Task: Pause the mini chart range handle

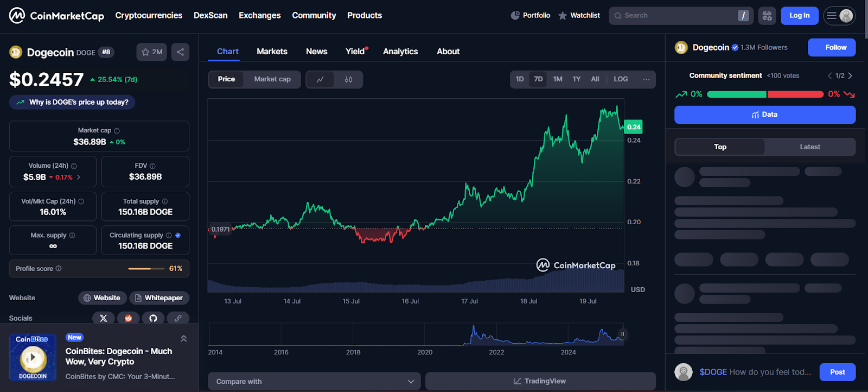Action: tap(622, 334)
